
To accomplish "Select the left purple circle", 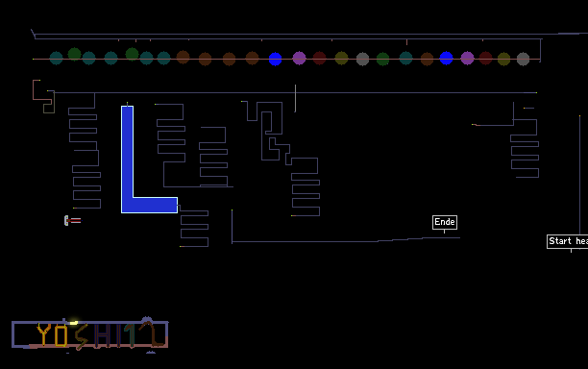I will (299, 58).
